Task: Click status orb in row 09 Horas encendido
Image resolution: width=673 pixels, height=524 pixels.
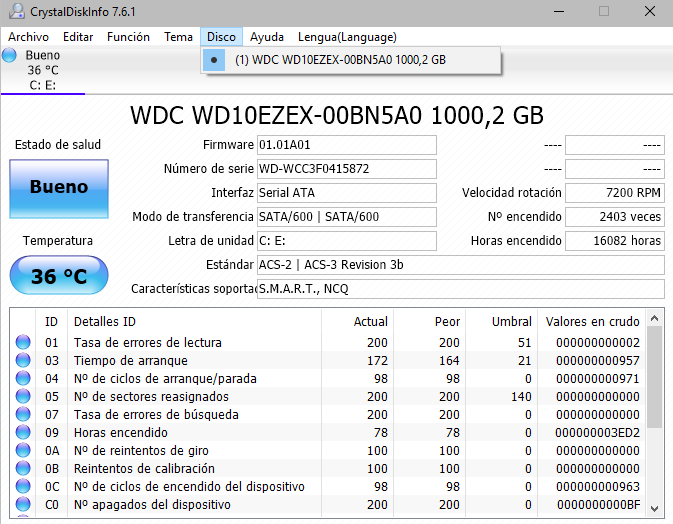Action: tap(23, 432)
